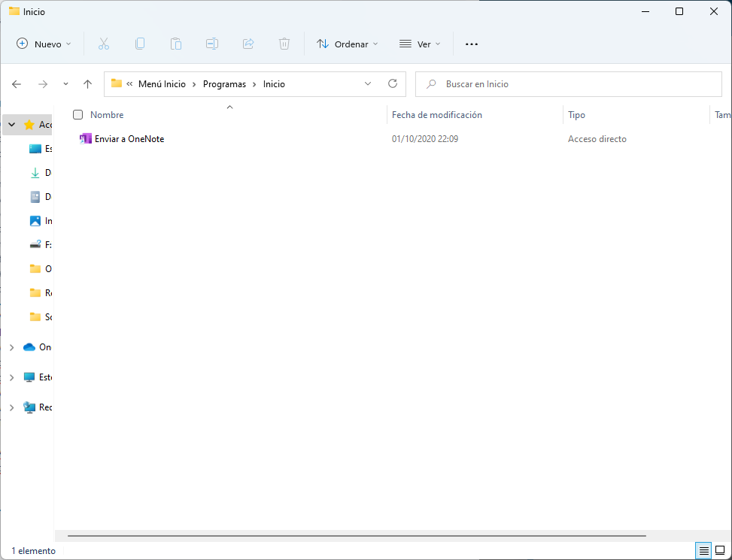Click the yellow folder icon starting with S

click(x=35, y=317)
